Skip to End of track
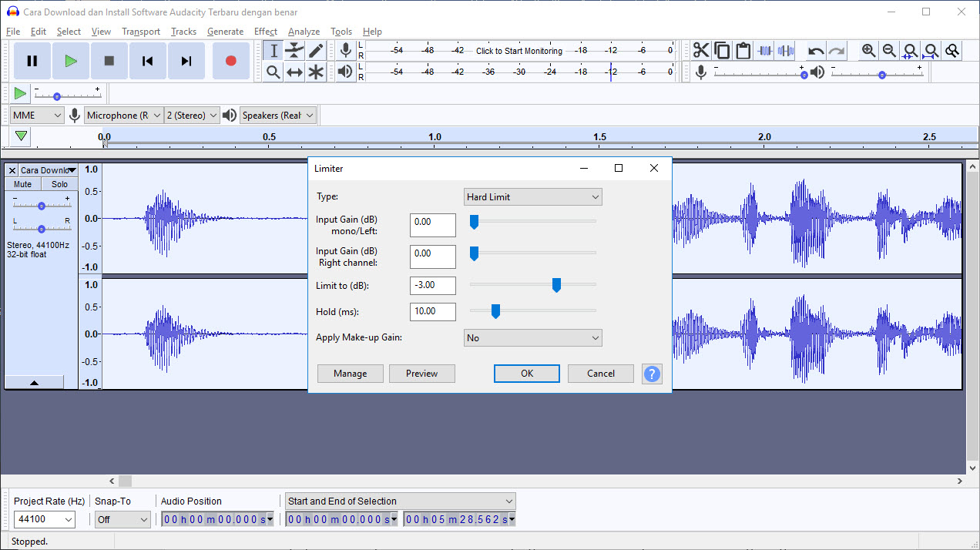This screenshot has height=550, width=980. point(186,61)
